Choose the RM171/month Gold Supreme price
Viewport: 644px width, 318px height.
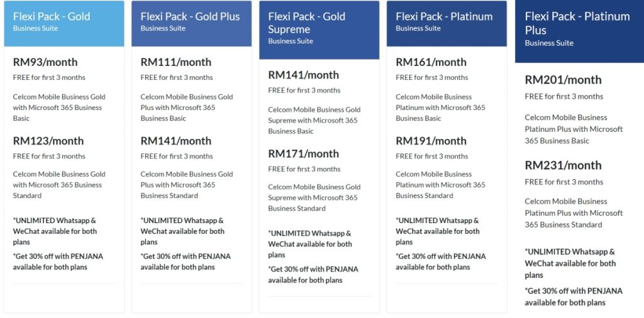[x=303, y=153]
